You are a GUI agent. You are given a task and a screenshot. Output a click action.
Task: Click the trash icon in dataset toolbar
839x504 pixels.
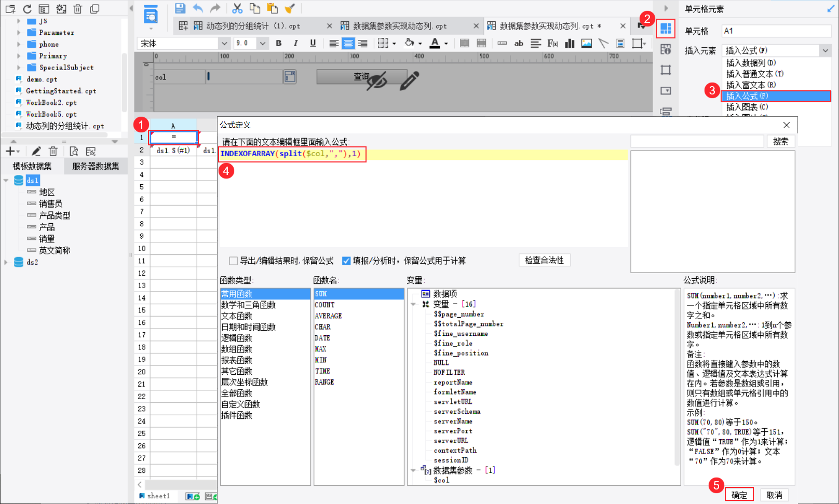tap(53, 151)
